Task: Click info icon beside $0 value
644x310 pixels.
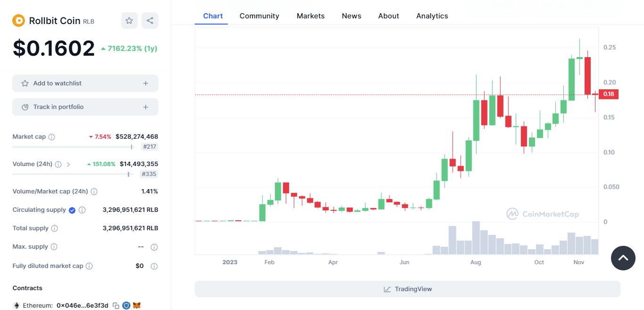Action: (154, 266)
